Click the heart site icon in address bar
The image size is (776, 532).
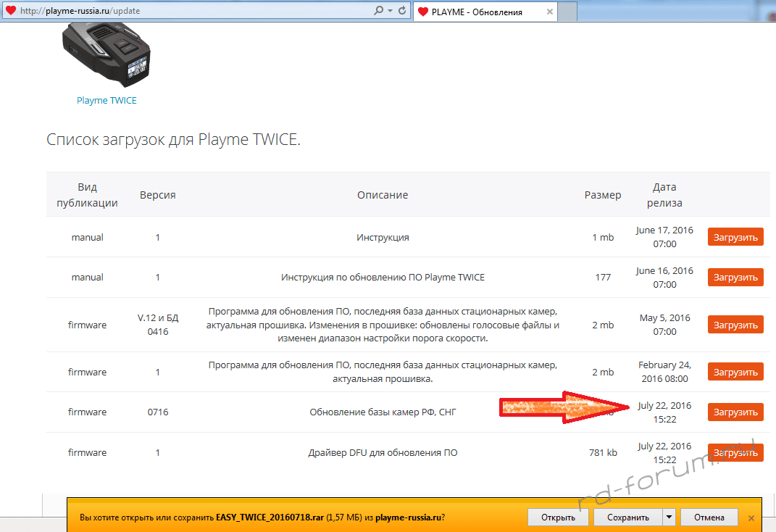[x=10, y=12]
